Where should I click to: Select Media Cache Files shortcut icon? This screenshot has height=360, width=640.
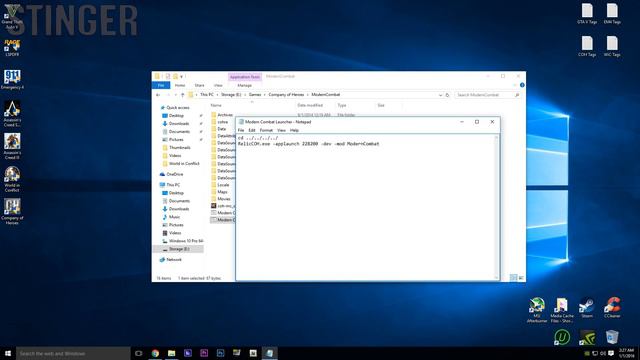pyautogui.click(x=562, y=310)
